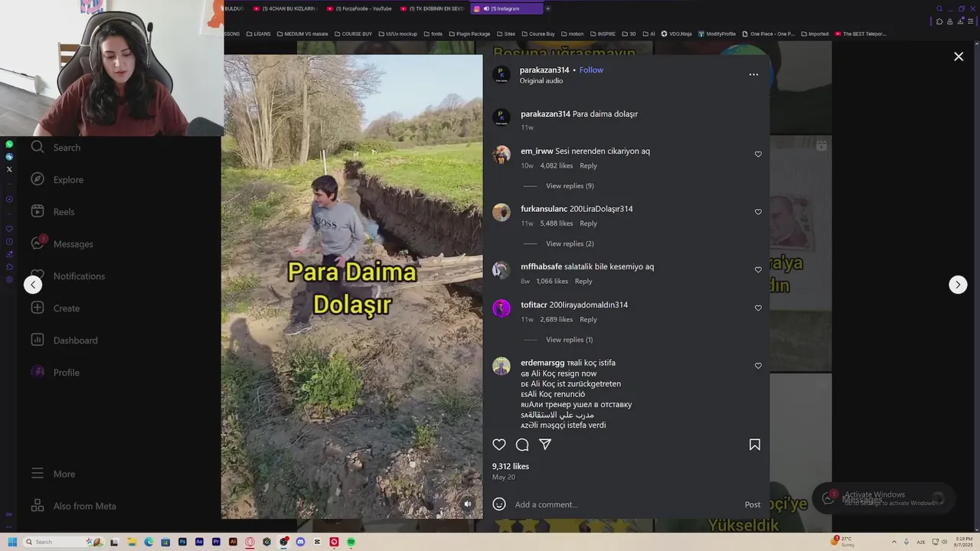Image resolution: width=980 pixels, height=551 pixels.
Task: Go to previous post arrow
Action: click(32, 285)
